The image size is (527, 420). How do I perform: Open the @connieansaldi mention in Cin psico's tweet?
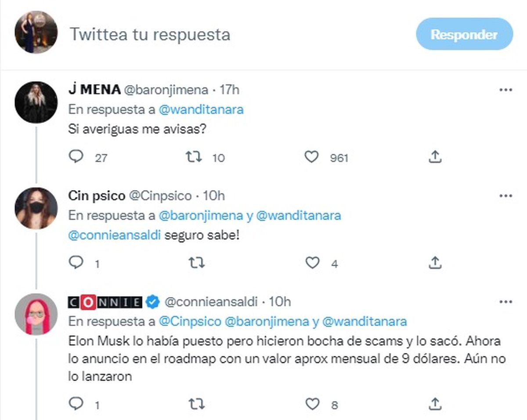point(115,235)
